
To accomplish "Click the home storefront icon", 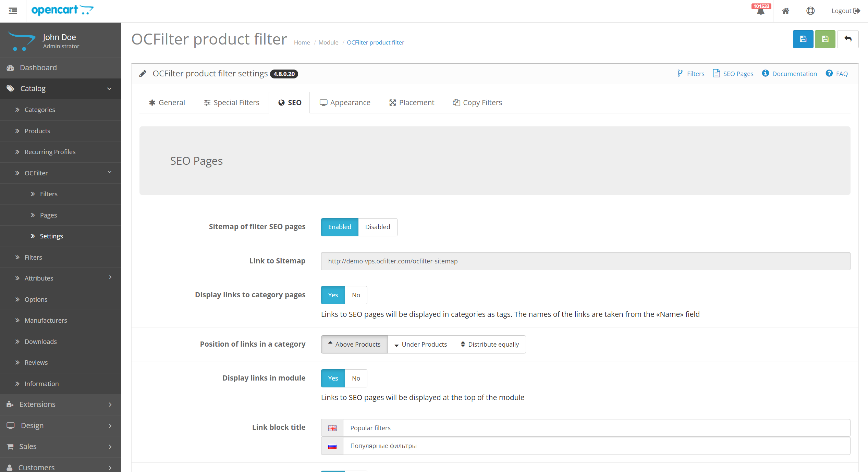I will click(x=785, y=11).
